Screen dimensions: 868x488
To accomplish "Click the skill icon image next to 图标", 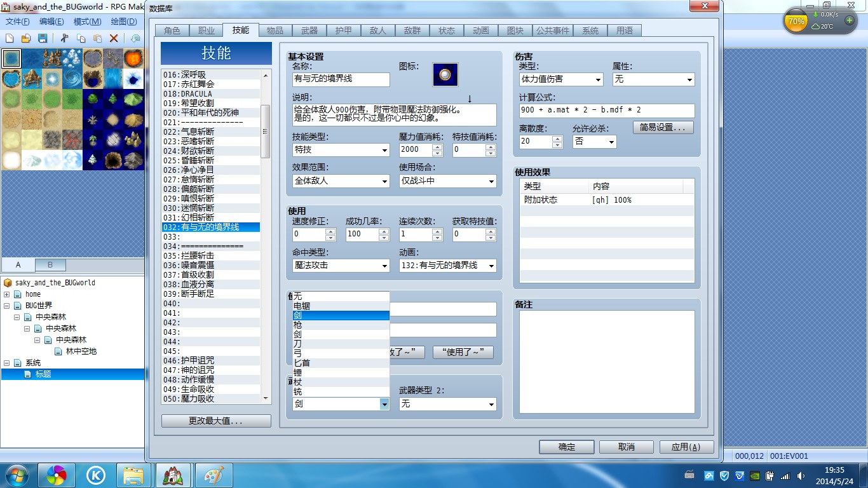I will tap(445, 74).
